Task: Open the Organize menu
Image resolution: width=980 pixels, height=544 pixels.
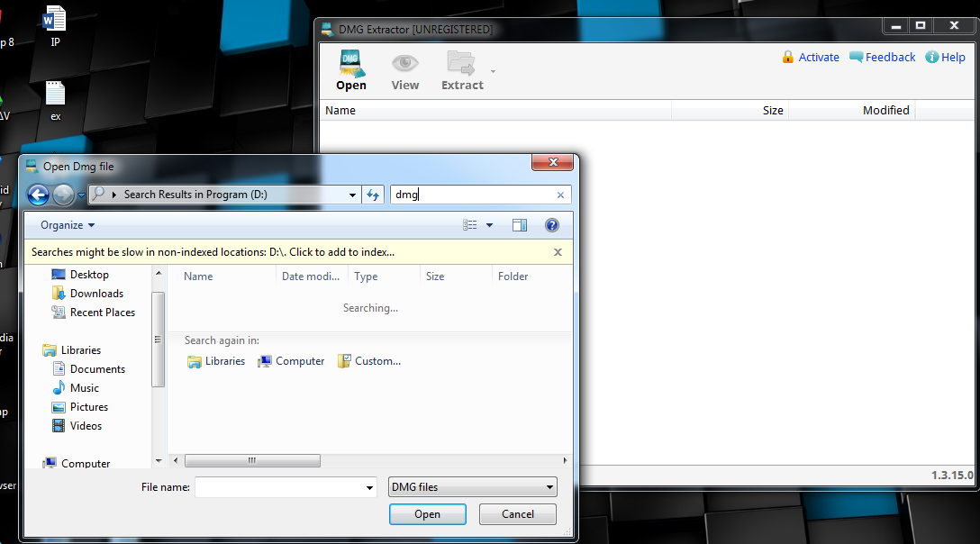Action: [x=68, y=225]
